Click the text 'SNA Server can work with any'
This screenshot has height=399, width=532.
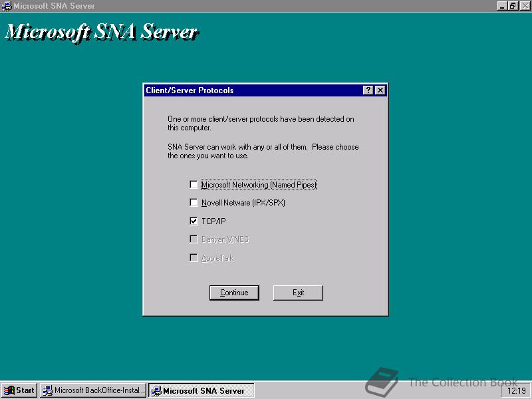[216, 147]
